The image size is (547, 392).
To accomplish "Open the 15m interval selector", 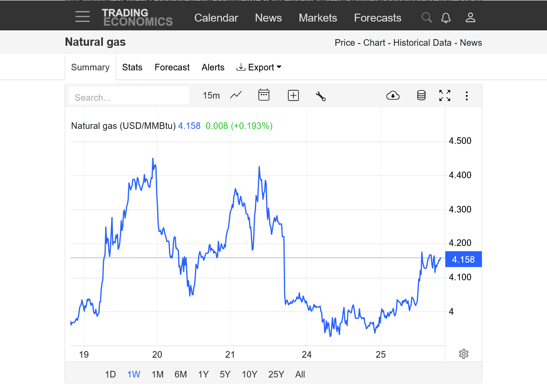I will point(211,95).
